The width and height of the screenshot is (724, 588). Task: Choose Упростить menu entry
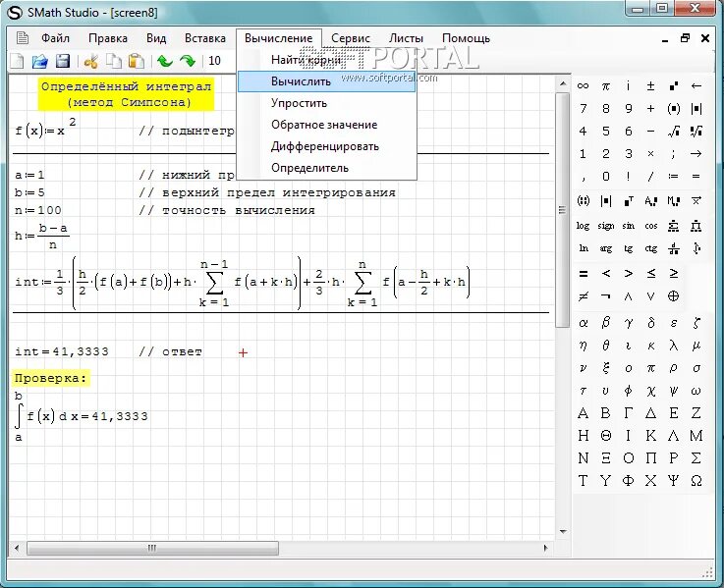326,103
